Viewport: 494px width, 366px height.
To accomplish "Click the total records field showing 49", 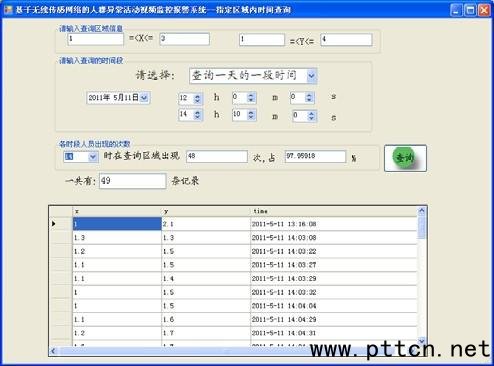I will tap(132, 181).
